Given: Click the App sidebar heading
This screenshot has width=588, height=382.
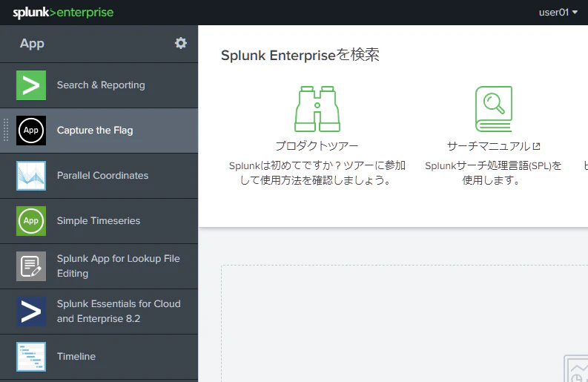Looking at the screenshot, I should 32,44.
